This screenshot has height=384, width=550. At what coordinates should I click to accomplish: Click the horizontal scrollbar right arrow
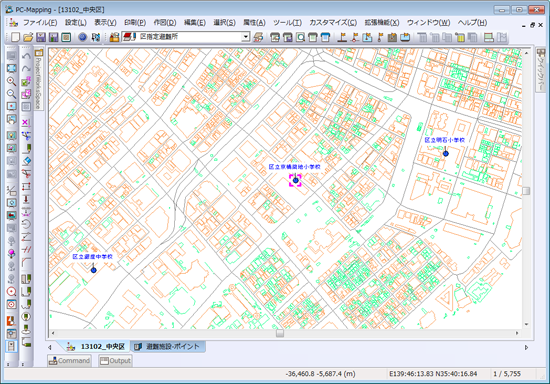pyautogui.click(x=517, y=333)
